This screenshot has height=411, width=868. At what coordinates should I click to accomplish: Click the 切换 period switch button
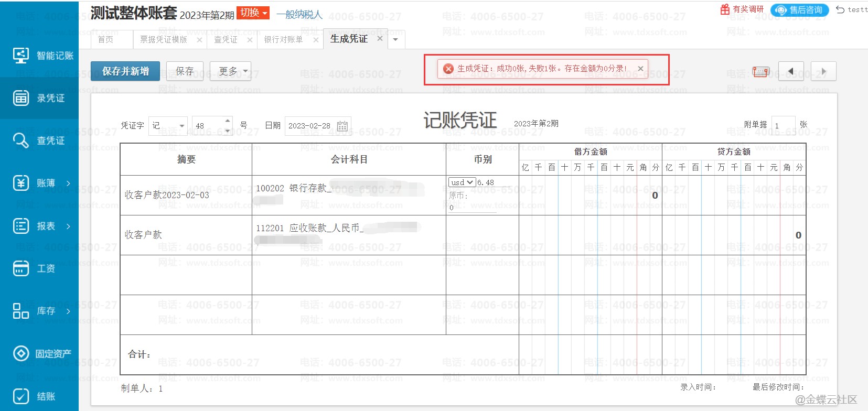[x=253, y=13]
